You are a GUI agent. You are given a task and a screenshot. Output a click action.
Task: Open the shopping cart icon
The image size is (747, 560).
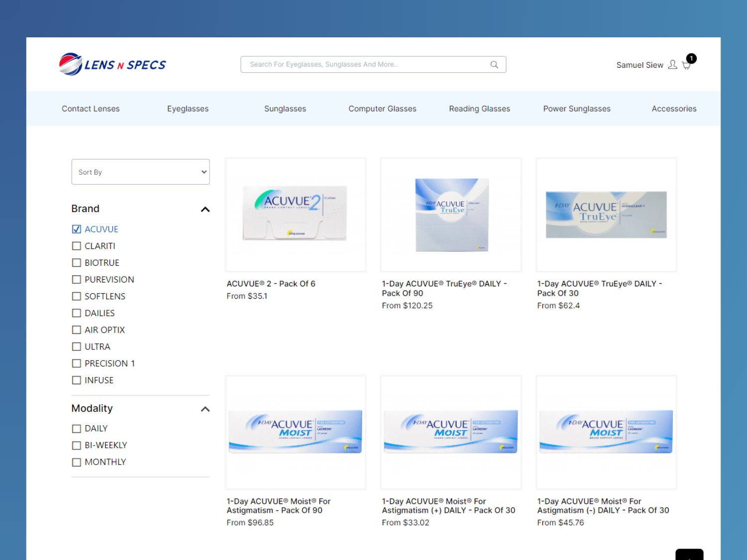pyautogui.click(x=686, y=65)
